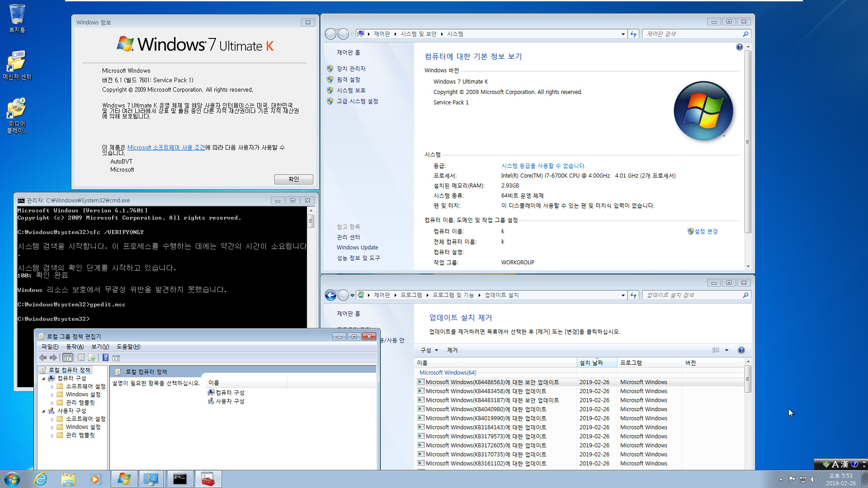Click 시스템 등급을 사용할 수 없습니다 link
The height and width of the screenshot is (488, 868).
543,166
